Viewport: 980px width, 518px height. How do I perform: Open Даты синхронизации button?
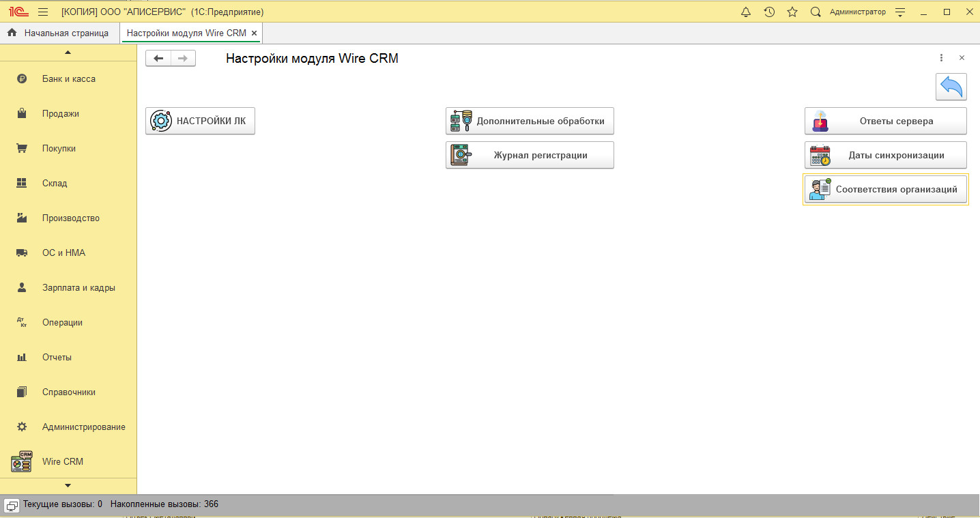[886, 155]
